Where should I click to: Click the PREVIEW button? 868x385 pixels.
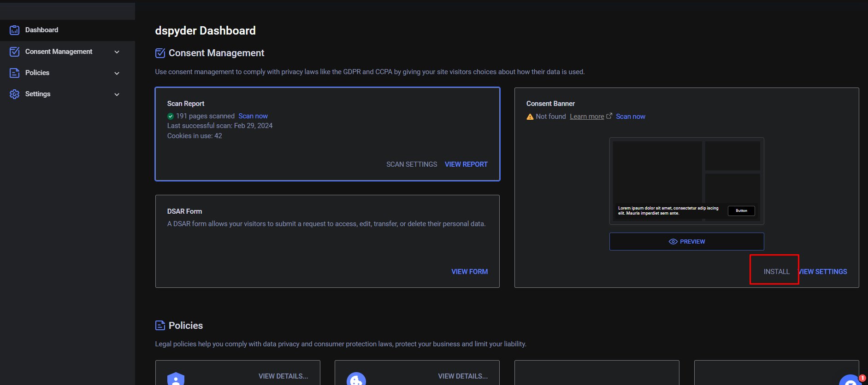687,242
